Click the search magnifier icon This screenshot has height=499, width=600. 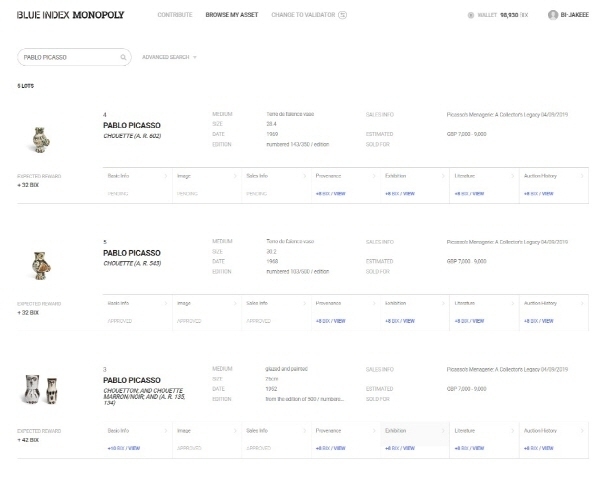pos(123,57)
